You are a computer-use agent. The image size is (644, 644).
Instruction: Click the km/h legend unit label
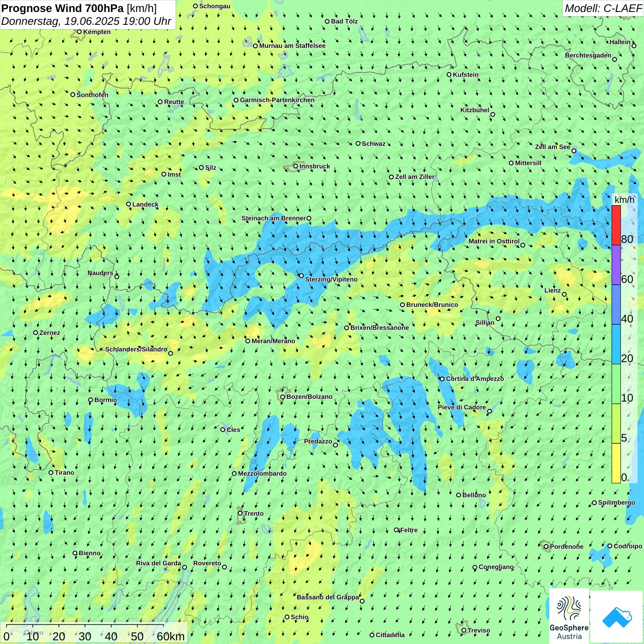coord(624,200)
